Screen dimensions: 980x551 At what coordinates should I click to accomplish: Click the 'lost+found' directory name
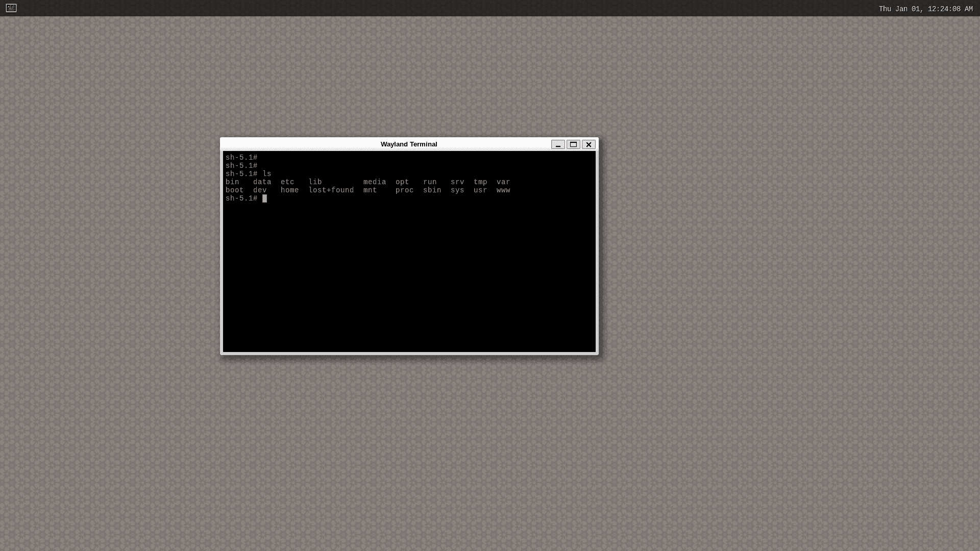[x=331, y=190]
